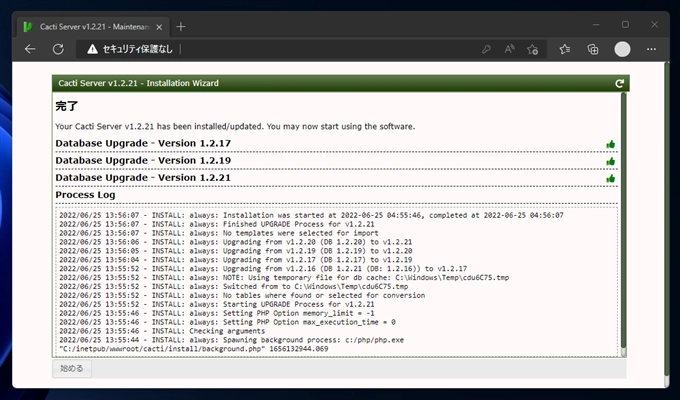Screen dimensions: 680x400
Task: Click log line 'Setting PHP Option max_execution_time = 0'
Action: pos(227,322)
